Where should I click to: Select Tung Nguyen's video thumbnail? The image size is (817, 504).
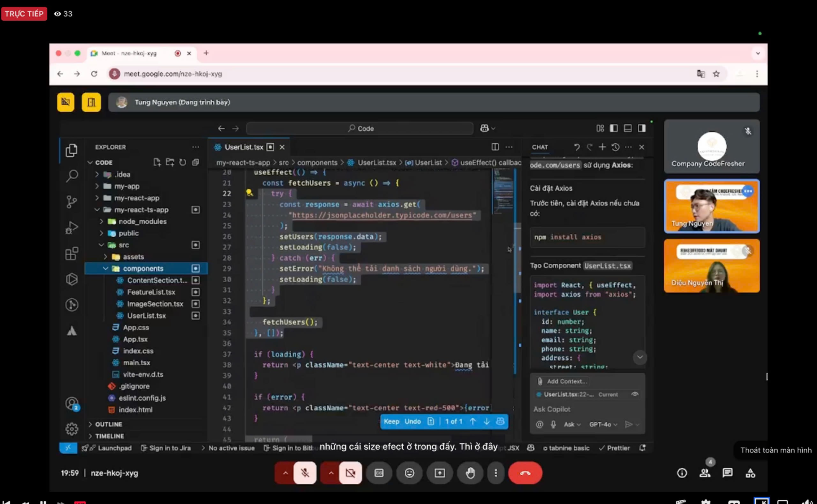click(712, 206)
